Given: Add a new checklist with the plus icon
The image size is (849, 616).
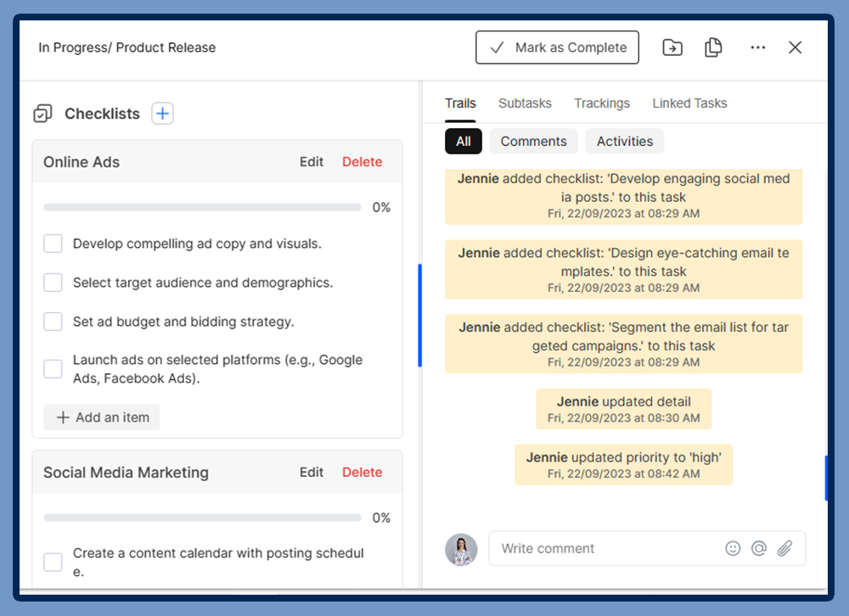Looking at the screenshot, I should [162, 114].
